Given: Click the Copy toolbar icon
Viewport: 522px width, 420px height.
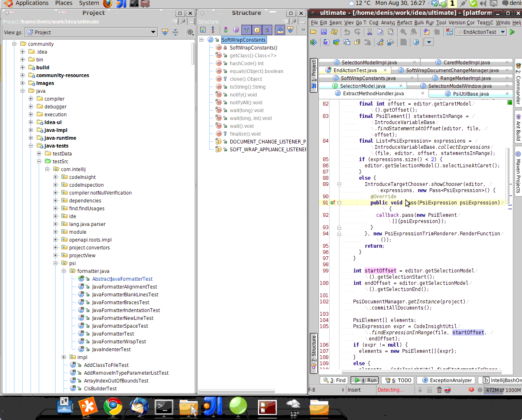Looking at the screenshot, I should [x=380, y=32].
